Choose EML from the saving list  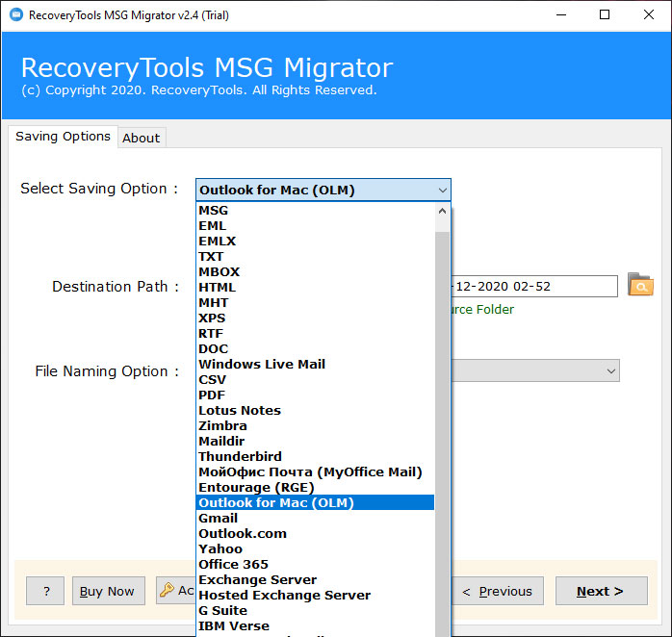(315, 226)
